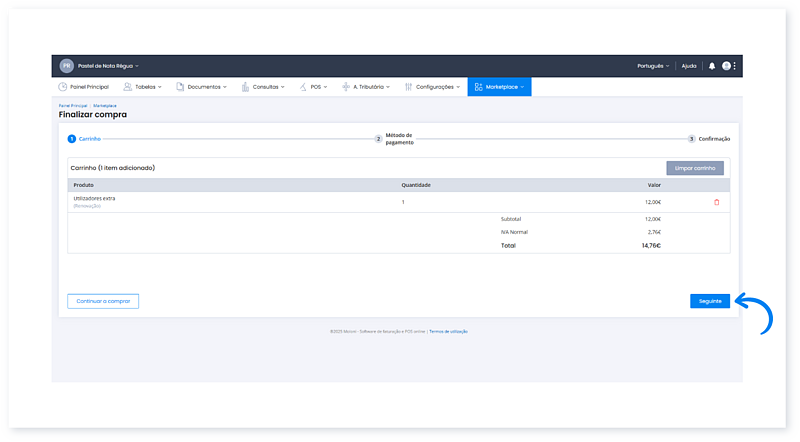This screenshot has width=800, height=442.
Task: Open the Configurações menu
Action: 430,87
